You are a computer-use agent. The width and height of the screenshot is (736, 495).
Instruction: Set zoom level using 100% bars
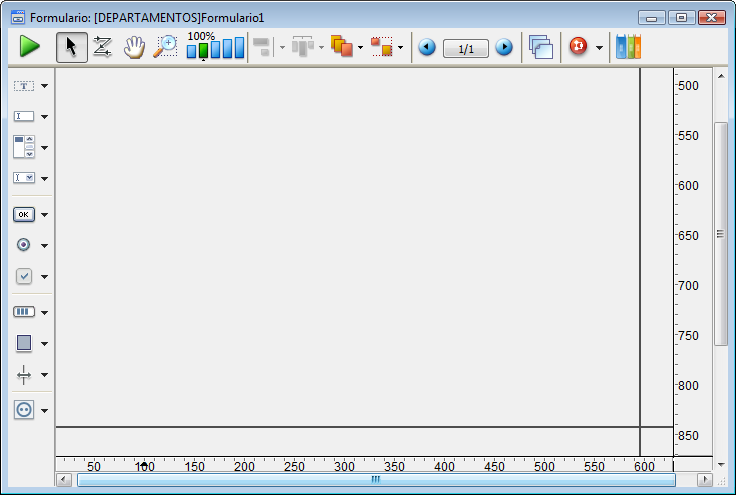(215, 48)
